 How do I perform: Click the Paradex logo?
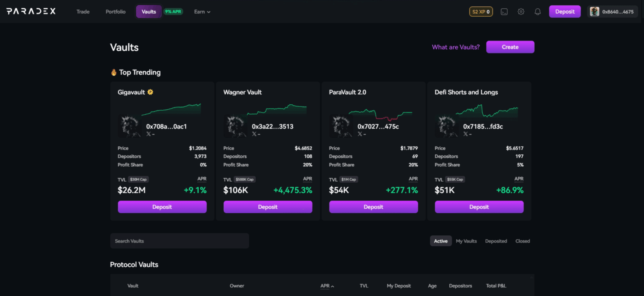pyautogui.click(x=31, y=11)
